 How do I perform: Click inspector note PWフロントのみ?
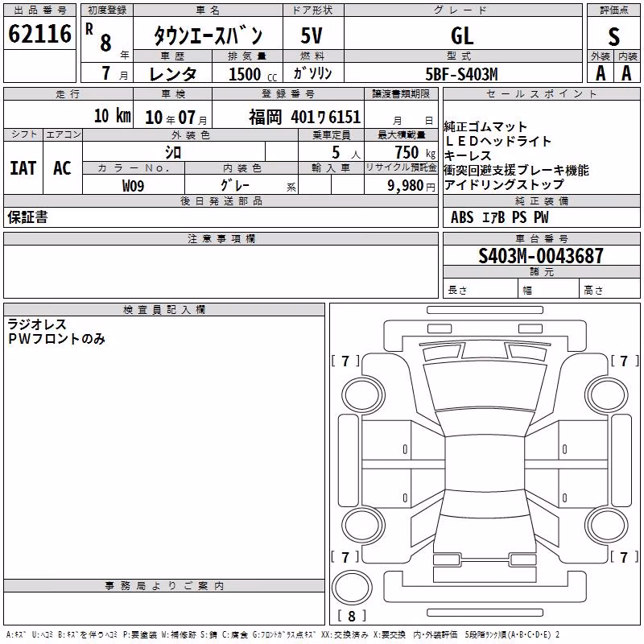(x=56, y=339)
